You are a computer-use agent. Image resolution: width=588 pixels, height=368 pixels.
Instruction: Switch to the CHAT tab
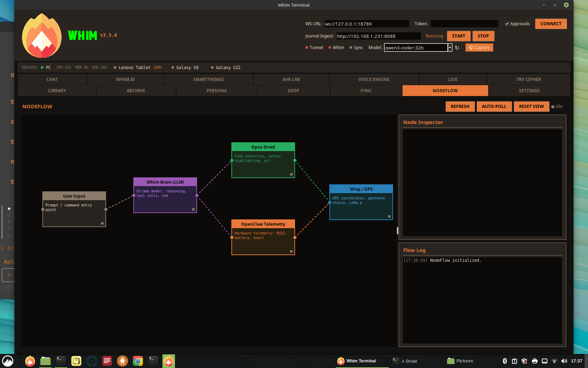pos(52,79)
